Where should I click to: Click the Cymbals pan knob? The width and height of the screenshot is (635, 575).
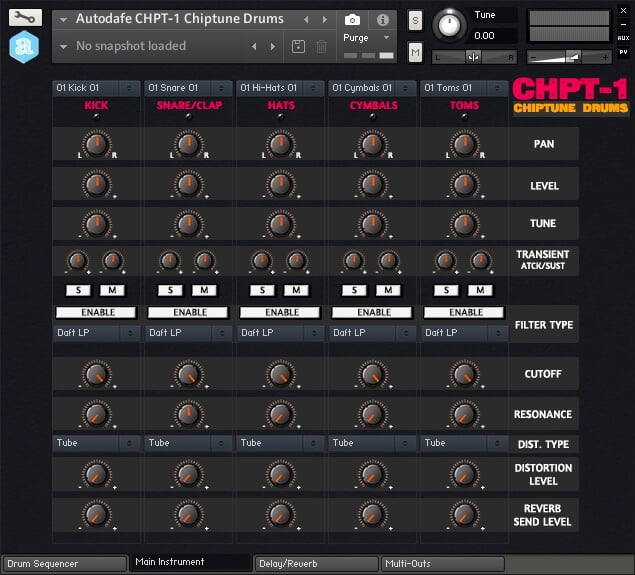(372, 145)
